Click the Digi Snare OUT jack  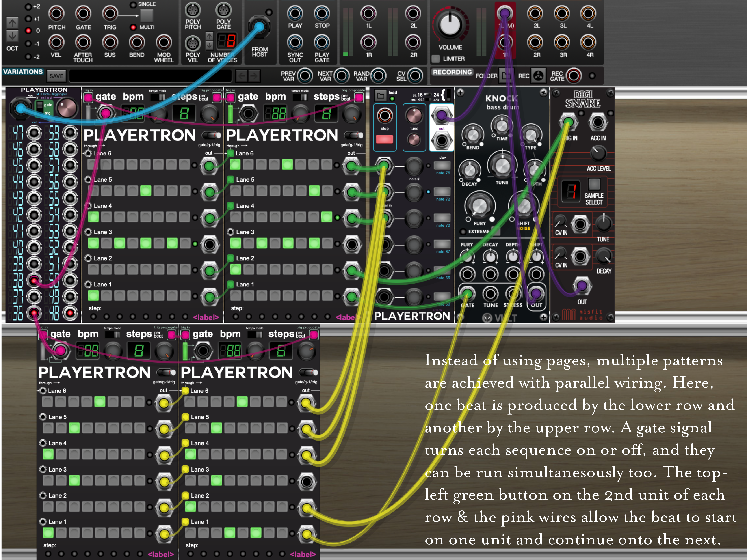pos(582,286)
